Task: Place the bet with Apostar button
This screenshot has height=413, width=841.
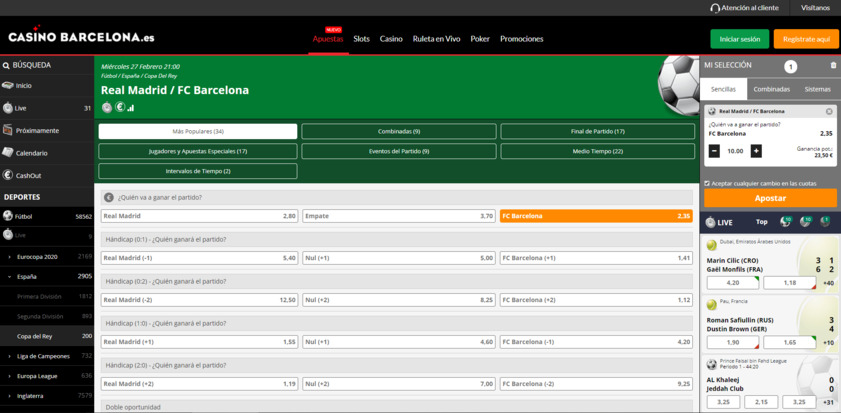Action: coord(770,198)
